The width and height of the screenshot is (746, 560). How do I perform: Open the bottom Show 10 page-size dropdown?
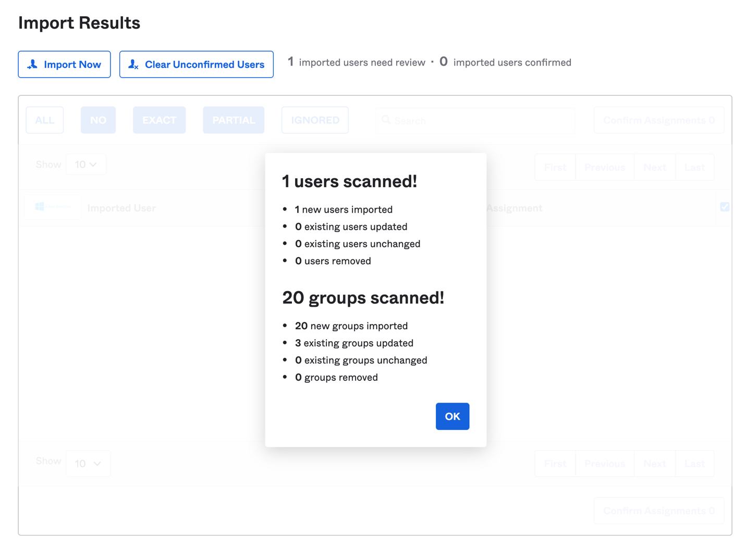88,463
